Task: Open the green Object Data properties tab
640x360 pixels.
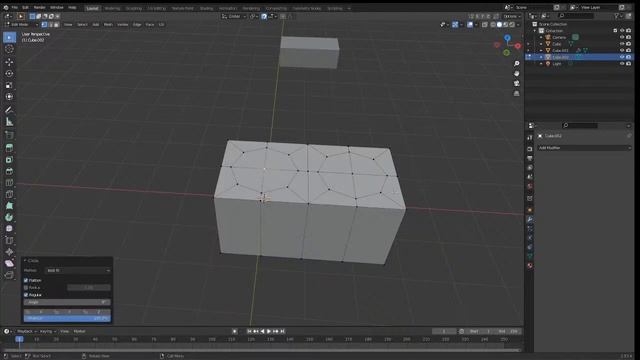Action: 530,256
